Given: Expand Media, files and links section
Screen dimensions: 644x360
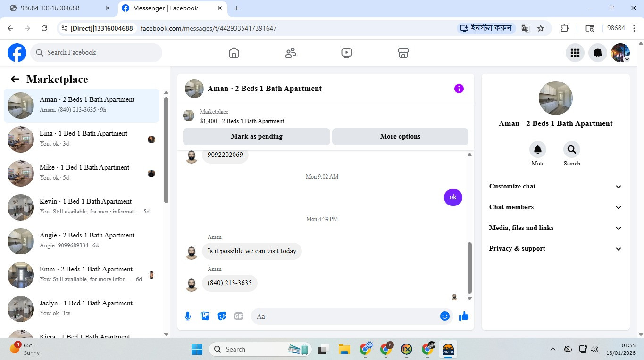Looking at the screenshot, I should click(x=555, y=228).
